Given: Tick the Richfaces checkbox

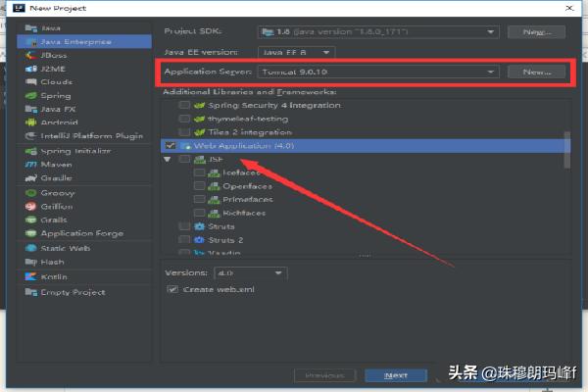Looking at the screenshot, I should 199,213.
